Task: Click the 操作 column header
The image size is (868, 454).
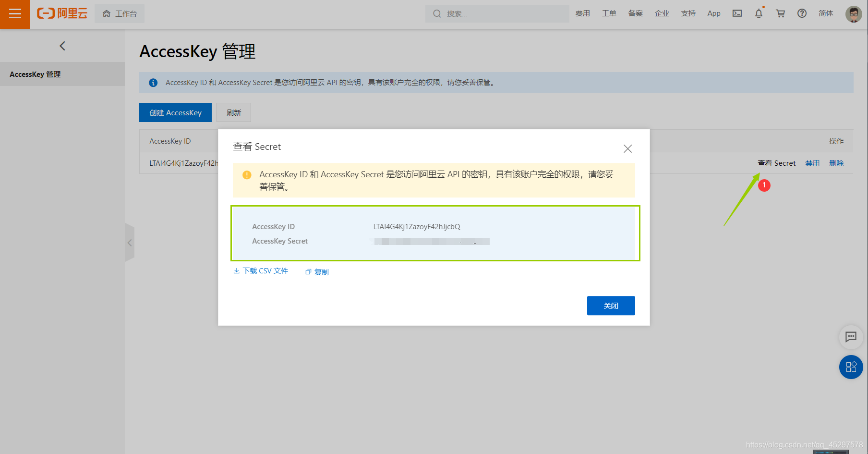Action: pos(836,141)
